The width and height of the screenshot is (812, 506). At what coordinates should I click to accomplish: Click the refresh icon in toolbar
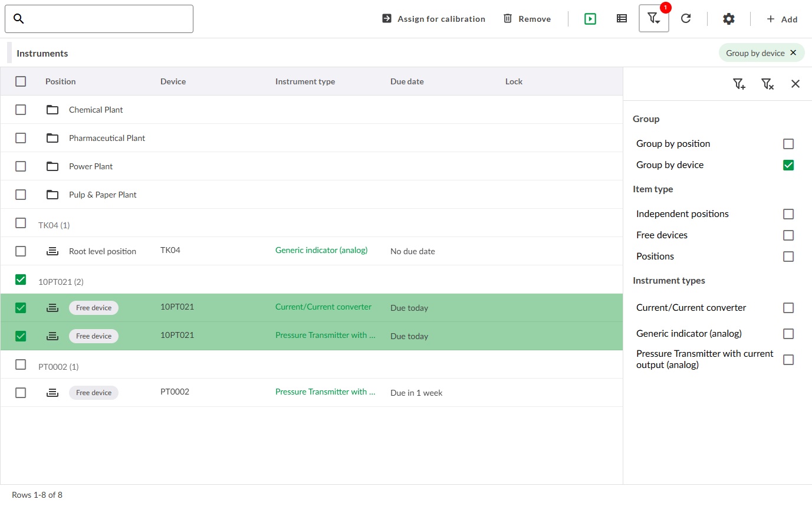pos(686,19)
